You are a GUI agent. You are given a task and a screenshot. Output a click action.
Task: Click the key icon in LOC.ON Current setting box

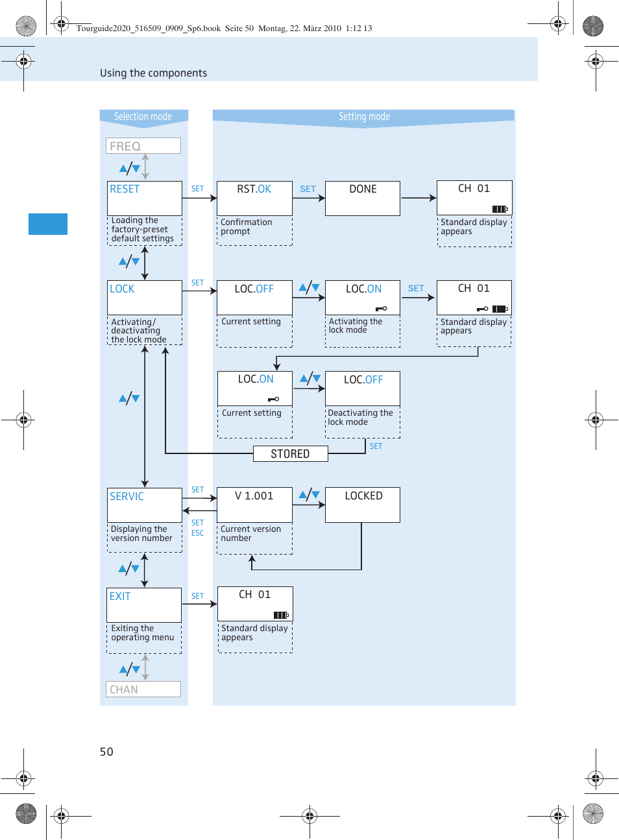274,399
